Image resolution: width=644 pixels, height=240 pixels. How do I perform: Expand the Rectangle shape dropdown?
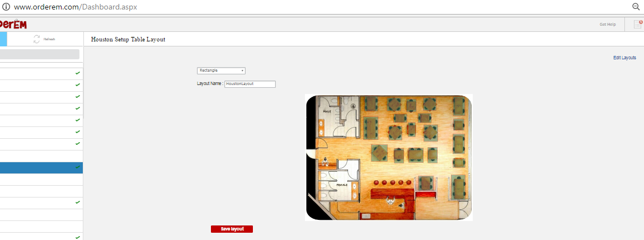[x=221, y=70]
